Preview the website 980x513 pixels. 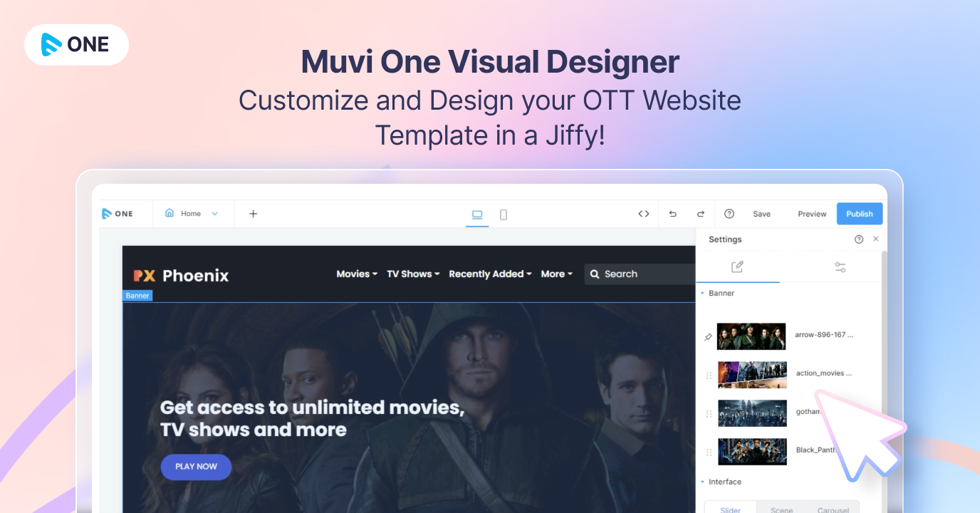812,214
